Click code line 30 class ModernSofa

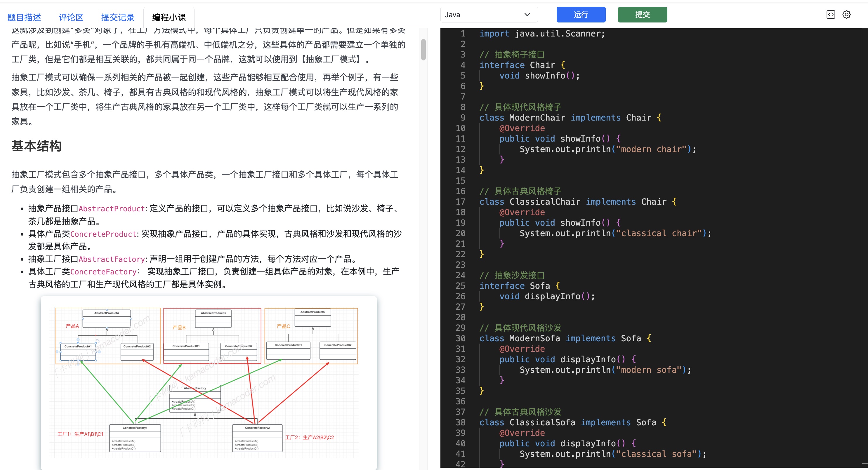565,338
